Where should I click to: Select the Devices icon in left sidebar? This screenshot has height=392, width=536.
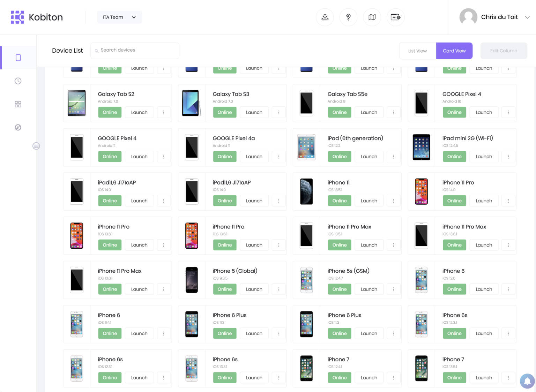(x=18, y=58)
